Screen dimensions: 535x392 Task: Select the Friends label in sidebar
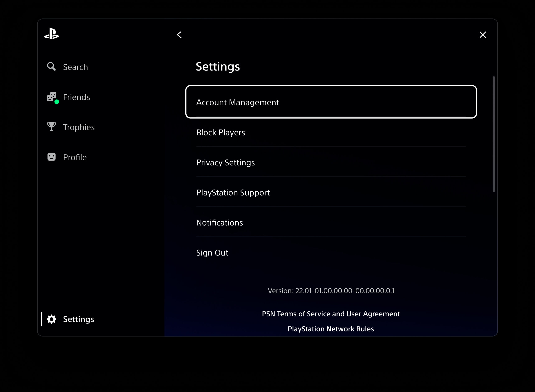tap(76, 97)
